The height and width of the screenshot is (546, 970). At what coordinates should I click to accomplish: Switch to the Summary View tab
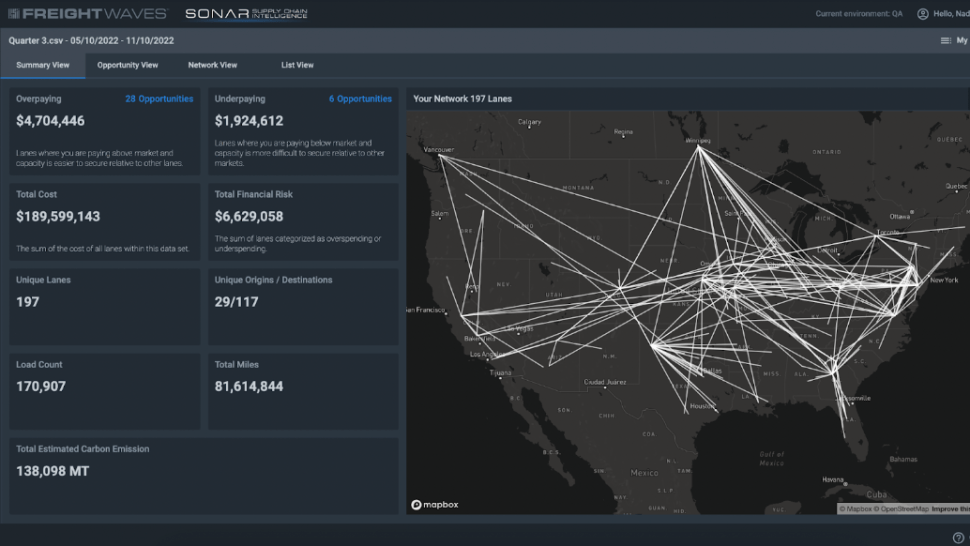[x=43, y=65]
